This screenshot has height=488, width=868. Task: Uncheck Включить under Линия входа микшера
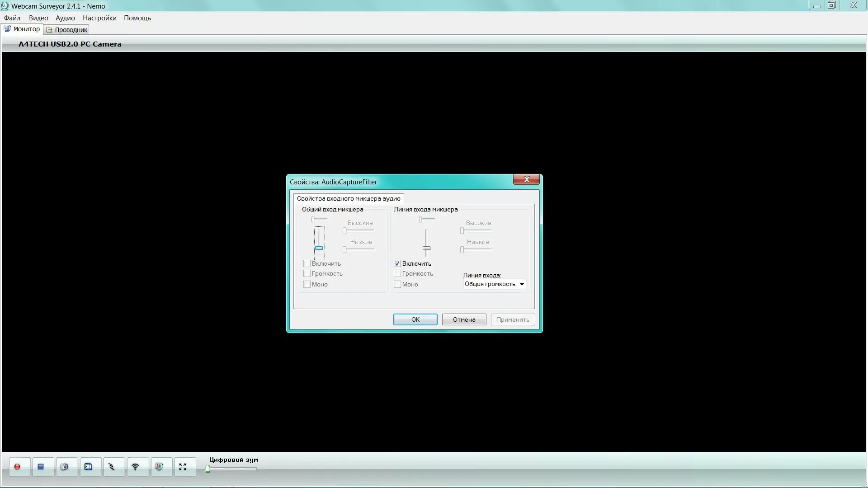[x=397, y=263]
